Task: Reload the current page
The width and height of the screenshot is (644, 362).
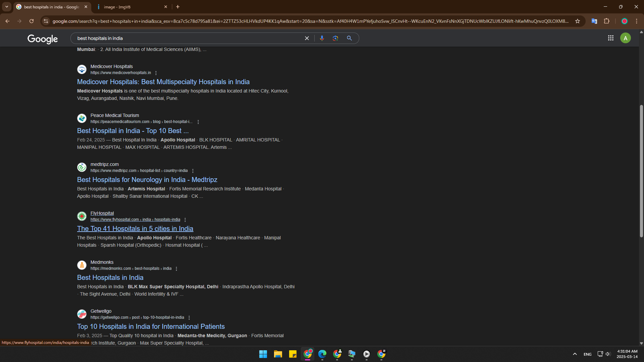Action: [x=32, y=21]
